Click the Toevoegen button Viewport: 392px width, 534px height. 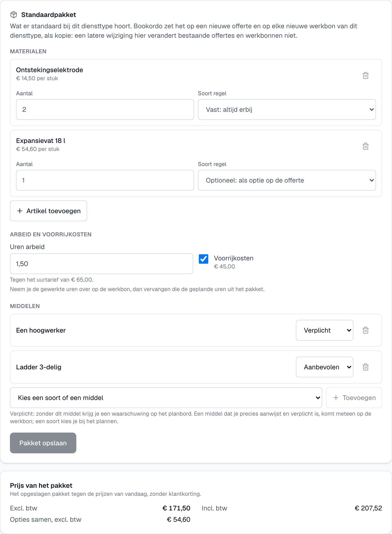pos(354,398)
